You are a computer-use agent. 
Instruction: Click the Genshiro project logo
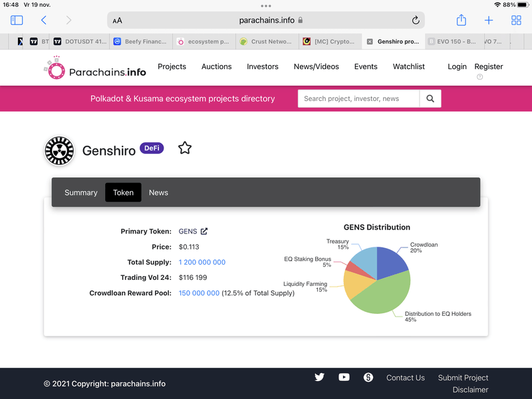point(59,151)
